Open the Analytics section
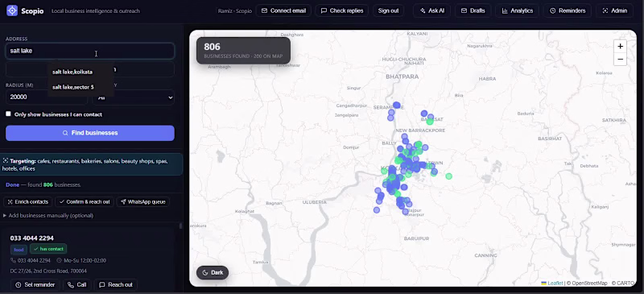 518,10
